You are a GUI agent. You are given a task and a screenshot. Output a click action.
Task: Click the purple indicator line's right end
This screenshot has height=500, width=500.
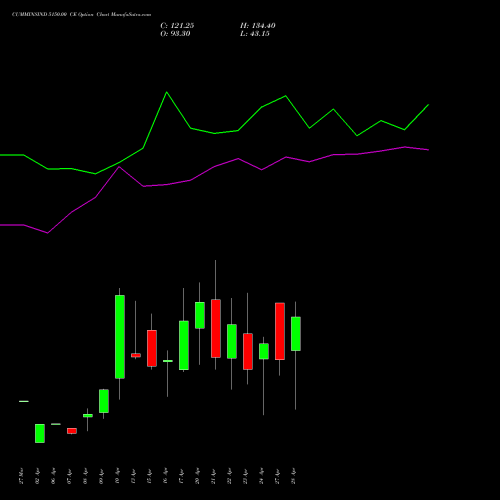tap(428, 150)
